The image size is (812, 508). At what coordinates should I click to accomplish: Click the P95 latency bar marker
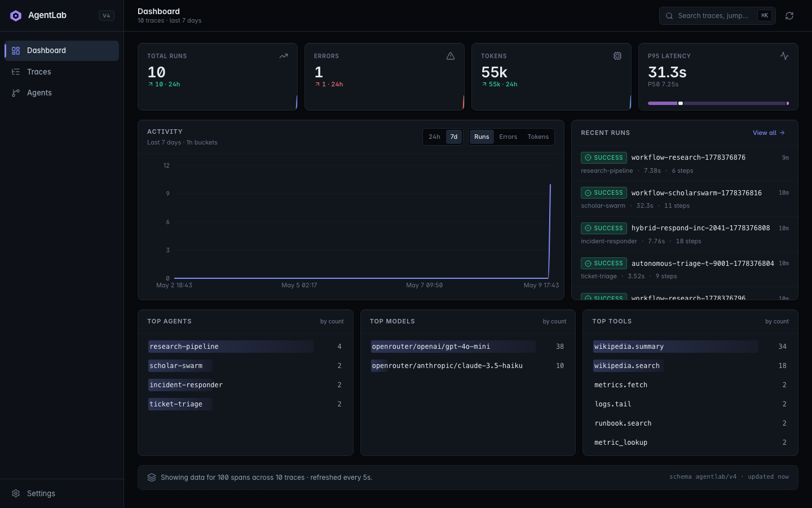click(x=681, y=103)
